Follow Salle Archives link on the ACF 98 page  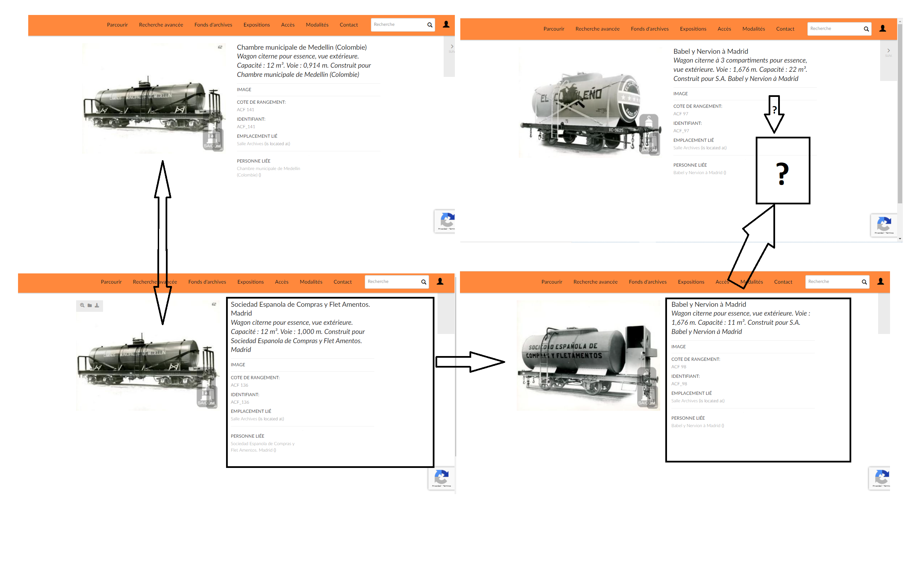point(685,401)
